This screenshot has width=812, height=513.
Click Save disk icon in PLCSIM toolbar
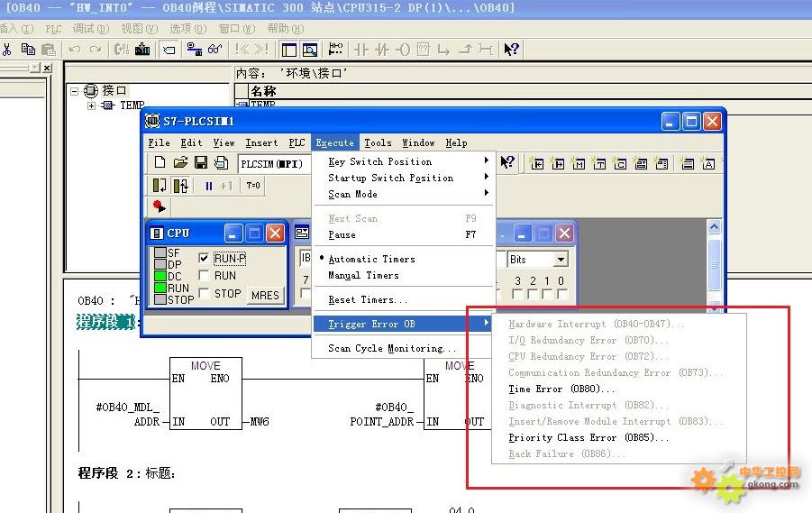tap(201, 162)
